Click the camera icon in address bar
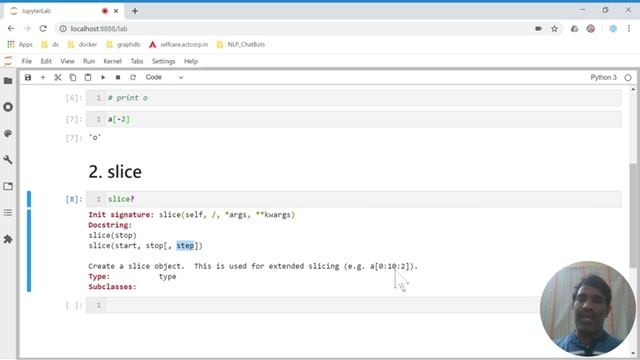Screen dimensions: 640x360 pyautogui.click(x=538, y=29)
